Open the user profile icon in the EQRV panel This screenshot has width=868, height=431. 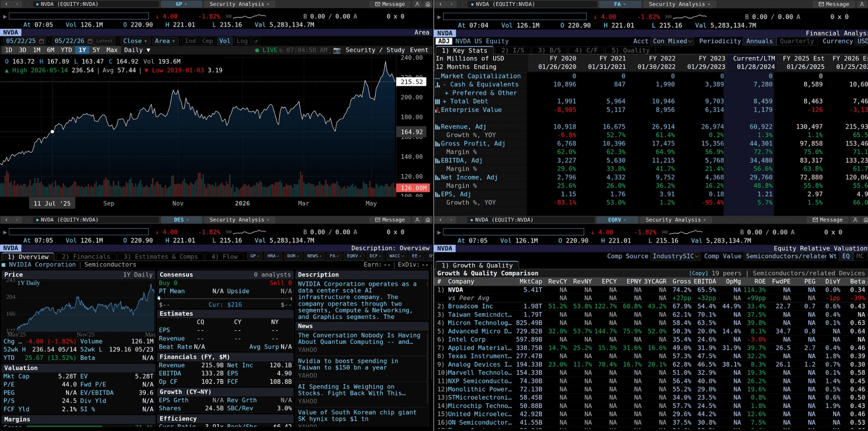pos(855,220)
